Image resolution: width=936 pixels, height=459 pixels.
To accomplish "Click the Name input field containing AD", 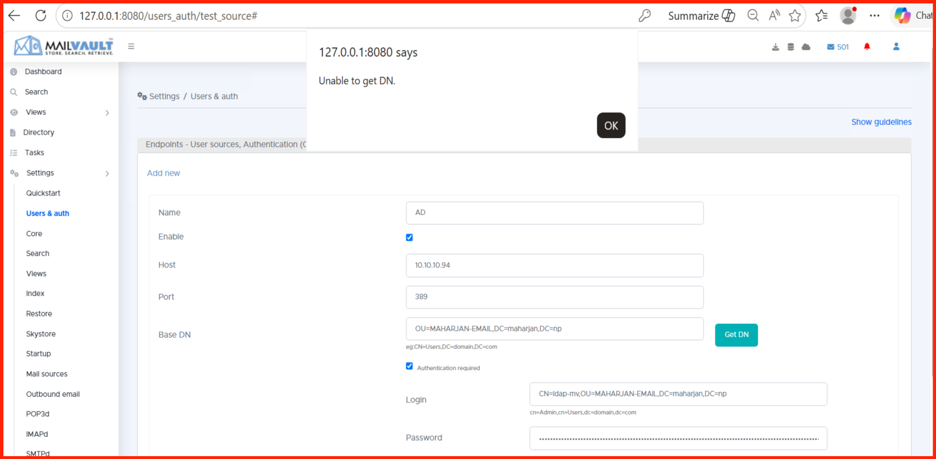I will tap(555, 213).
